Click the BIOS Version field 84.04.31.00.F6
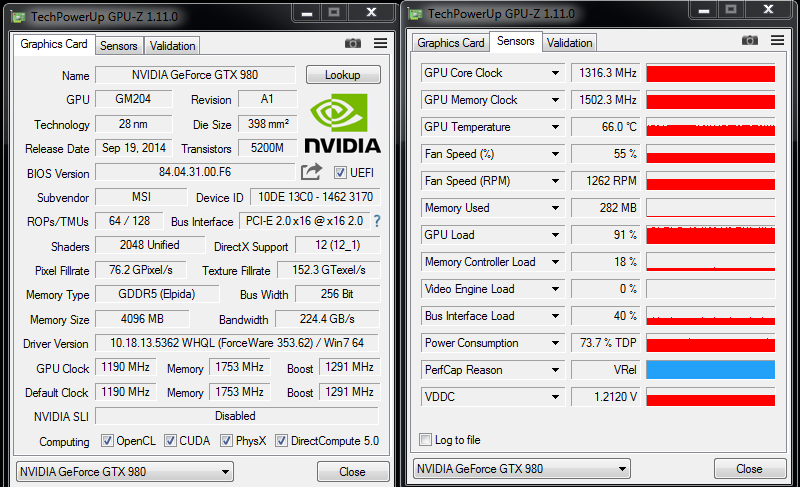 [195, 172]
